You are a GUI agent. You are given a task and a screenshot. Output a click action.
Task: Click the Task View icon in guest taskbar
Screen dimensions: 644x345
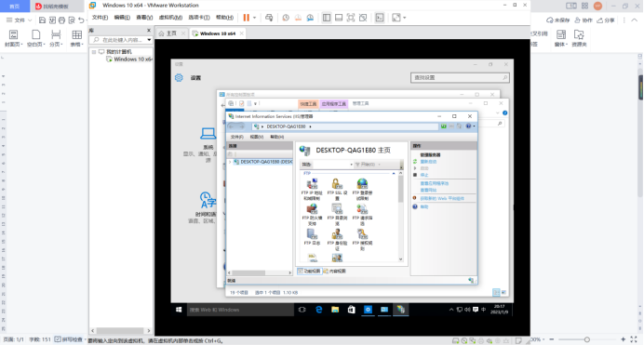(x=302, y=310)
